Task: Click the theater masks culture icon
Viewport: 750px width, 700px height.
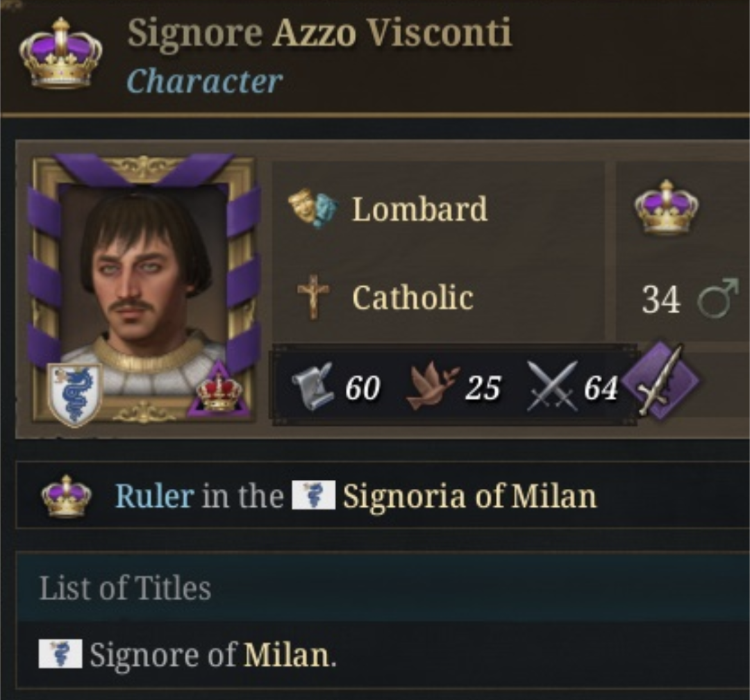Action: (313, 208)
